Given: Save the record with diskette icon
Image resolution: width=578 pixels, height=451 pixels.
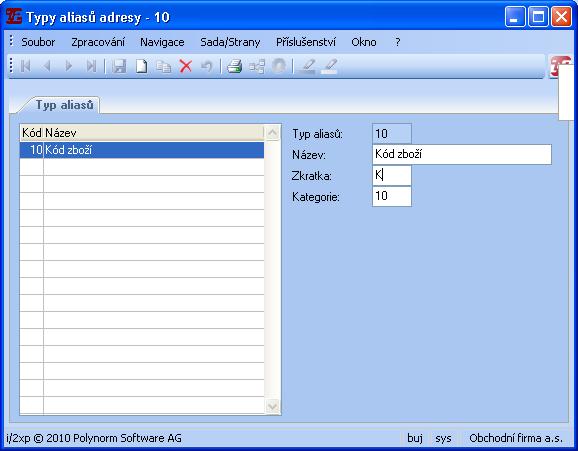Looking at the screenshot, I should 119,66.
